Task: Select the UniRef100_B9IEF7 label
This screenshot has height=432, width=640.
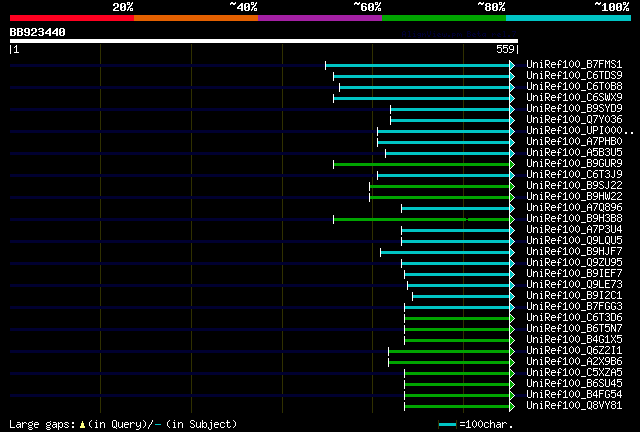Action: point(574,274)
